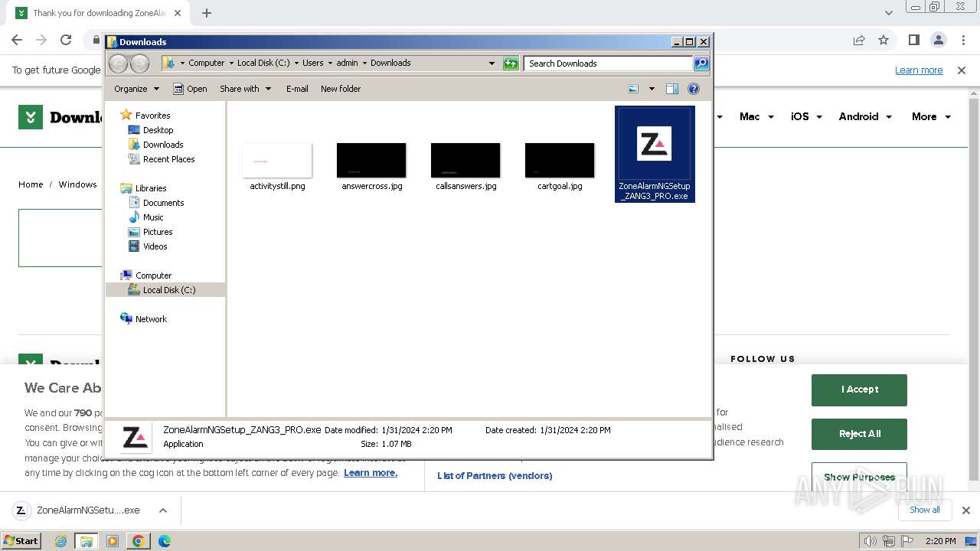Screen dimensions: 980x551
Task: Click I Accept cookie button
Action: pos(859,390)
